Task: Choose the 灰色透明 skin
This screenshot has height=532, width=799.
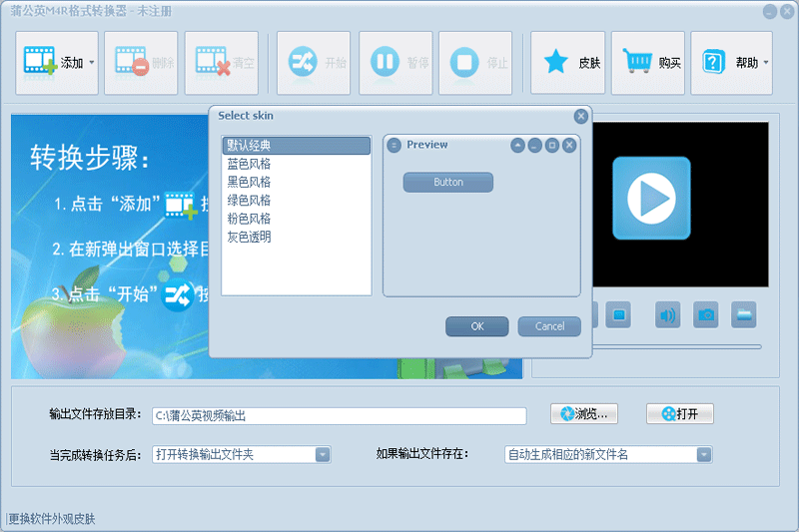Action: (x=296, y=238)
